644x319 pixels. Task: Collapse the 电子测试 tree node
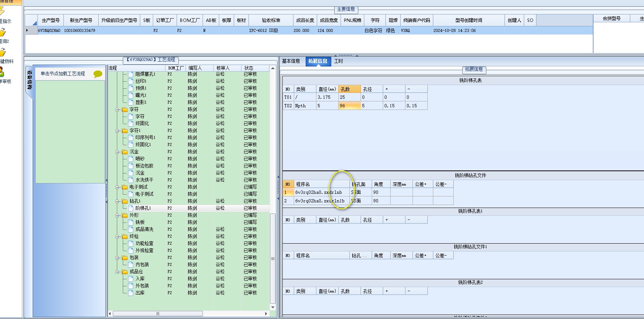point(117,187)
